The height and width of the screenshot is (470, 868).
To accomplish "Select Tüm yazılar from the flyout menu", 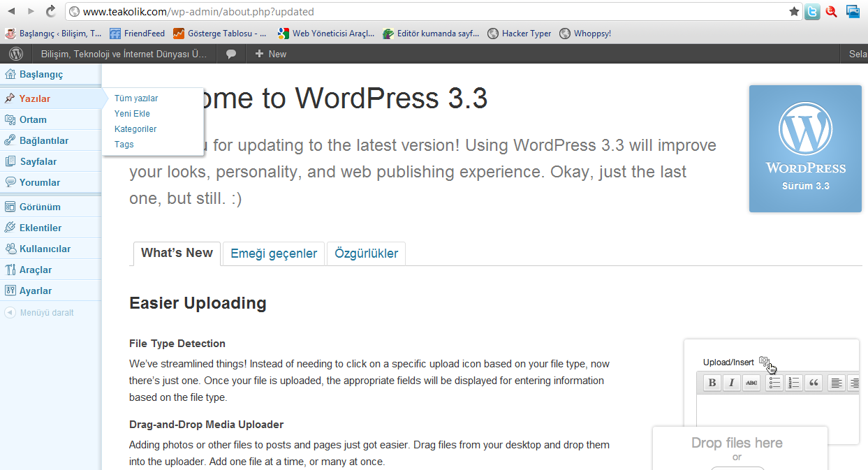I will pyautogui.click(x=136, y=98).
